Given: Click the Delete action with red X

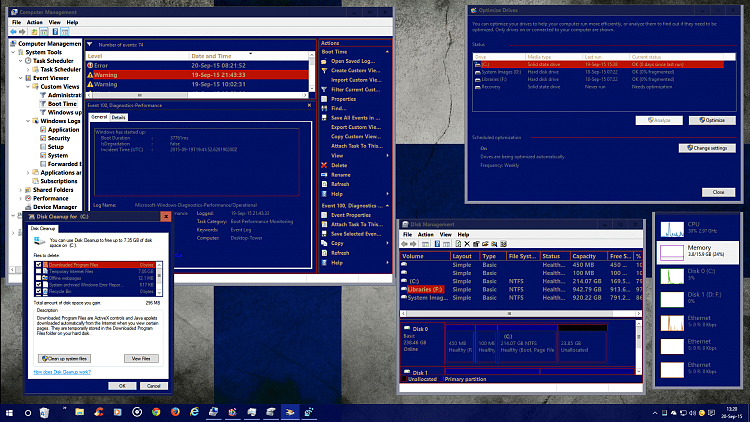Looking at the screenshot, I should coord(339,165).
